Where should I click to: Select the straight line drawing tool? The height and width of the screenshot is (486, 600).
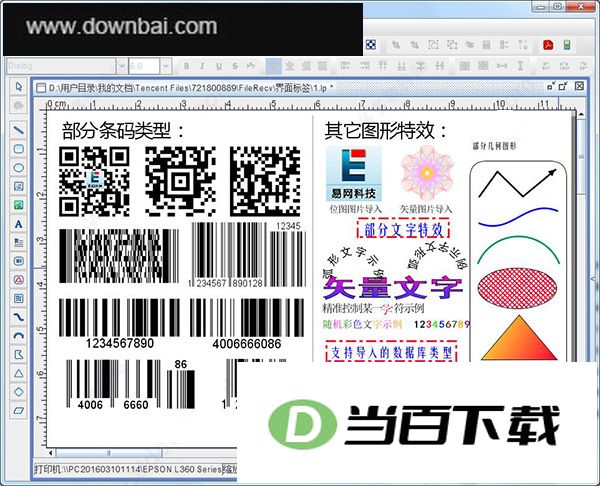click(18, 130)
